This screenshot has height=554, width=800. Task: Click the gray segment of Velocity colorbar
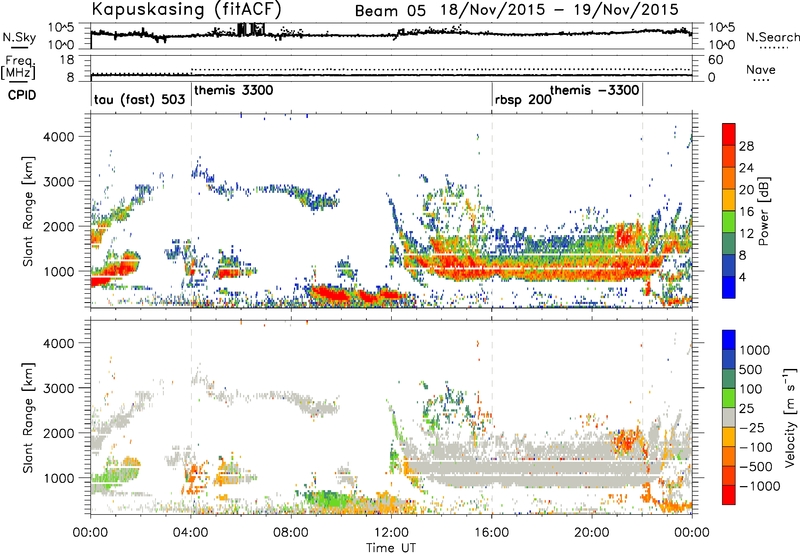pos(729,417)
